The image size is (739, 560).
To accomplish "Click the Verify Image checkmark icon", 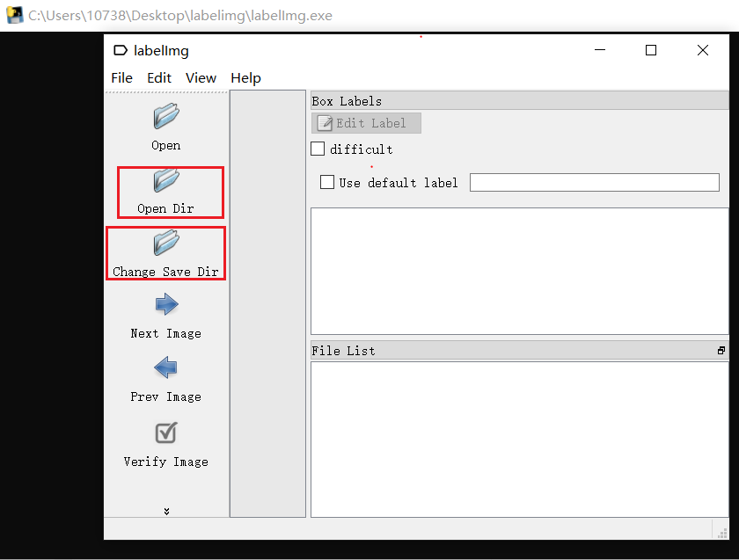I will pos(166,433).
